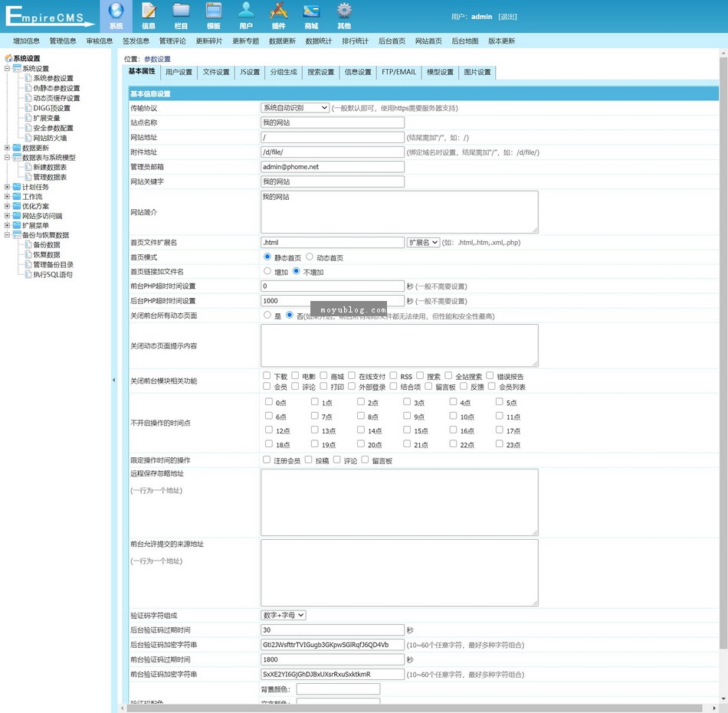Image resolution: width=728 pixels, height=713 pixels.
Task: Check the 外部登录 checkbox
Action: [x=352, y=386]
